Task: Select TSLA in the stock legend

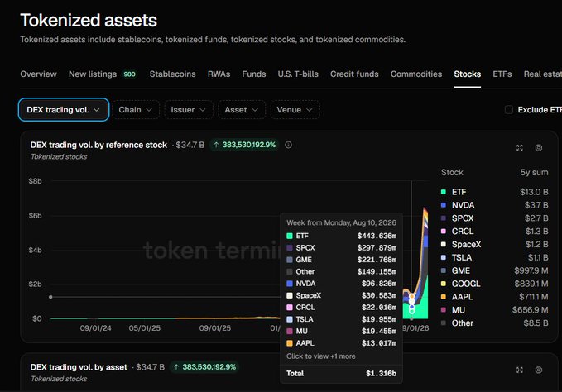Action: [462, 257]
